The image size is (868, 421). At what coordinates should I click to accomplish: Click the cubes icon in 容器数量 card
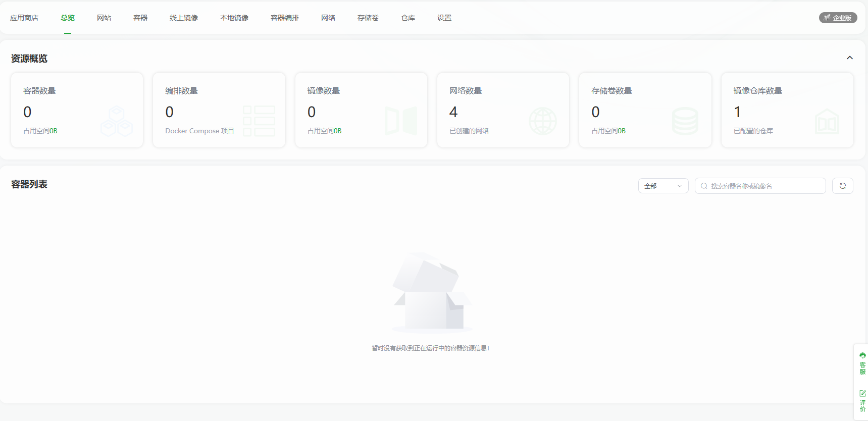117,121
